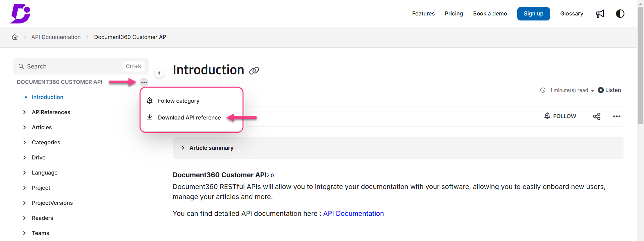
Task: Open category three-dots menu
Action: pyautogui.click(x=144, y=82)
